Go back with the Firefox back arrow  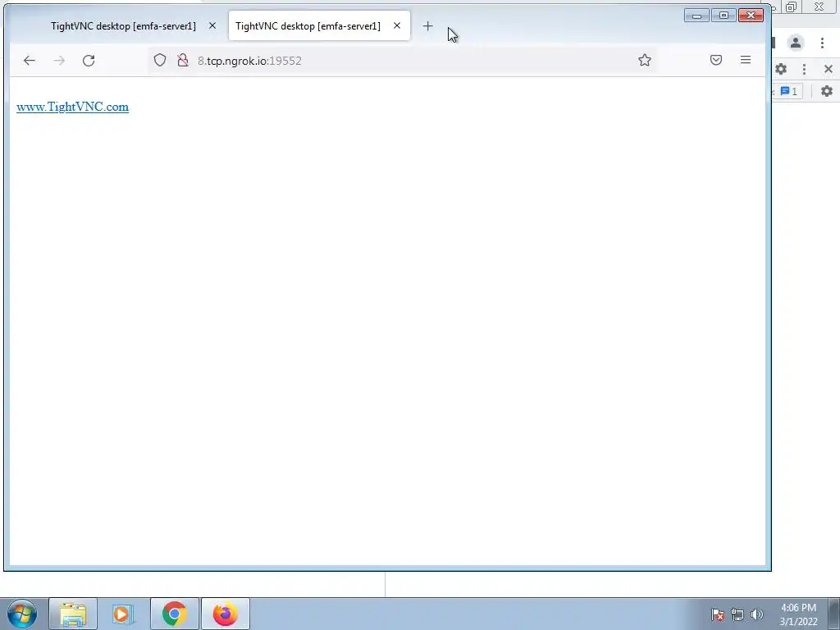click(30, 61)
